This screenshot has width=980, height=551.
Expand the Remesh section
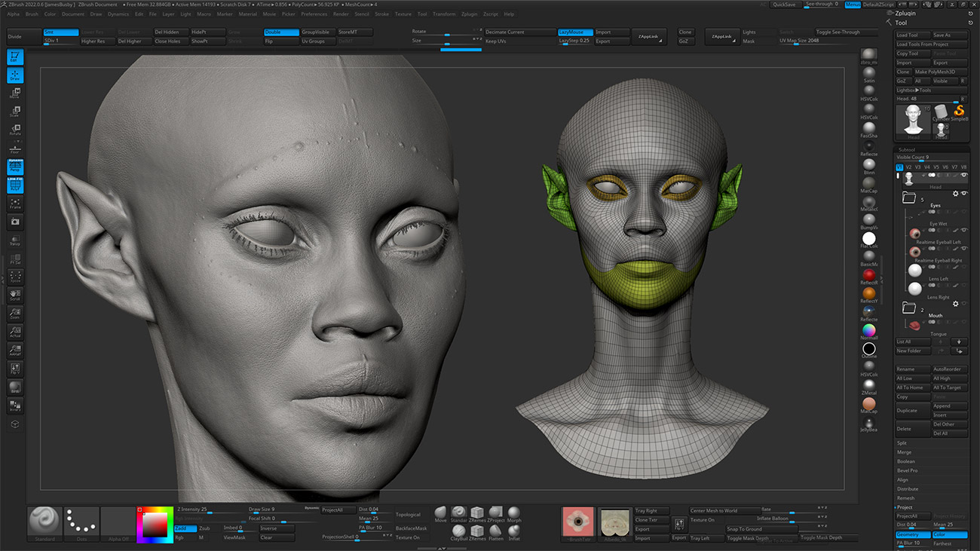(906, 498)
